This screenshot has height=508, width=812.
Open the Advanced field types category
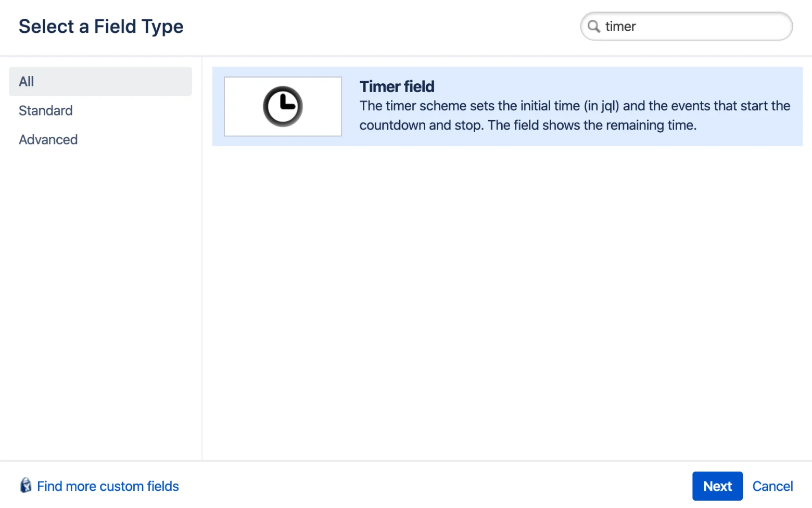point(48,139)
